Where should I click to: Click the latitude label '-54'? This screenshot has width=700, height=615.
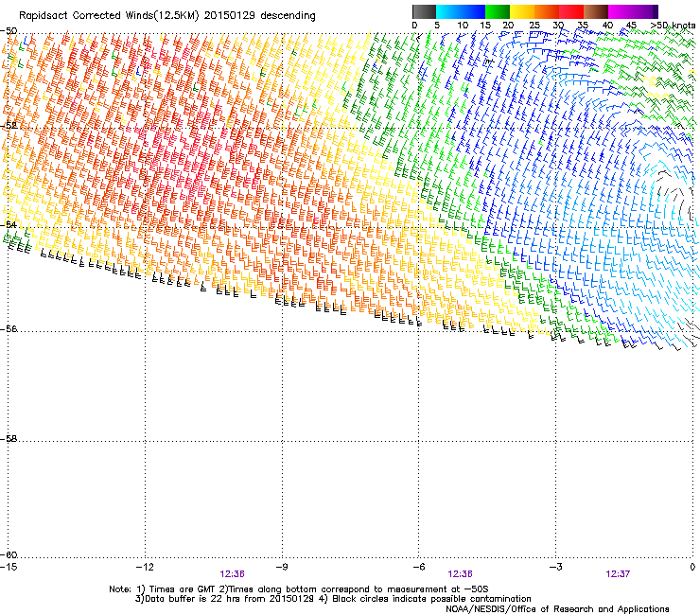9,224
